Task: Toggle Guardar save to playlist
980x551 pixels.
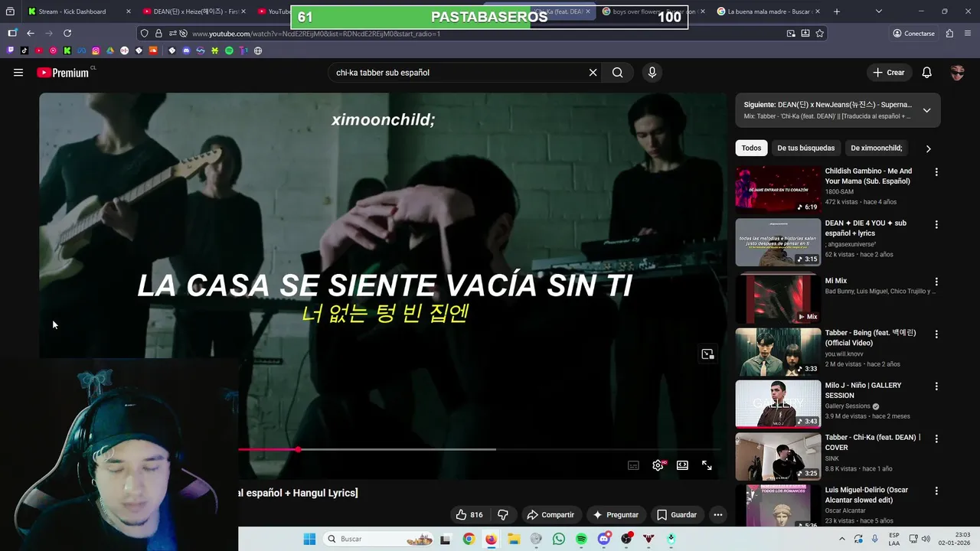Action: point(677,515)
